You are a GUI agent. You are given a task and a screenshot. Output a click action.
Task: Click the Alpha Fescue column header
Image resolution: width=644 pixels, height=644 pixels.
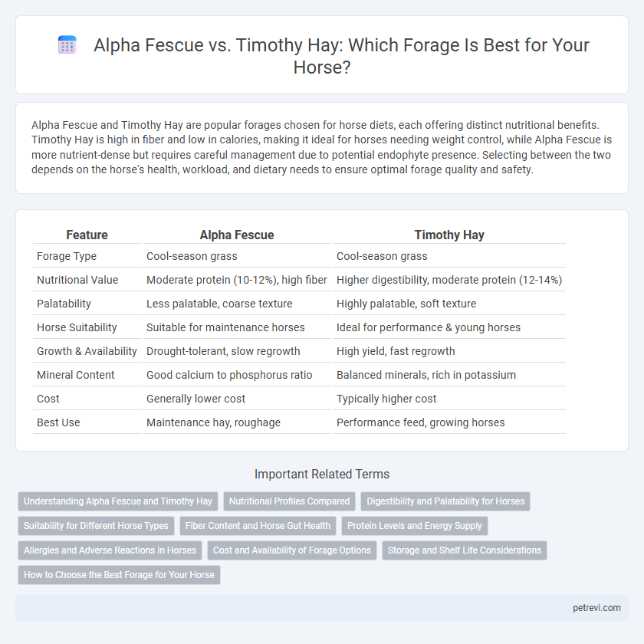pyautogui.click(x=237, y=235)
